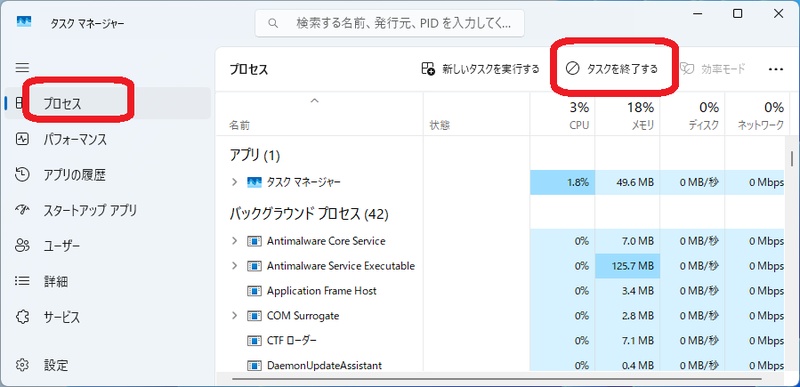Click the Task Manager app icon in title bar

(x=23, y=21)
